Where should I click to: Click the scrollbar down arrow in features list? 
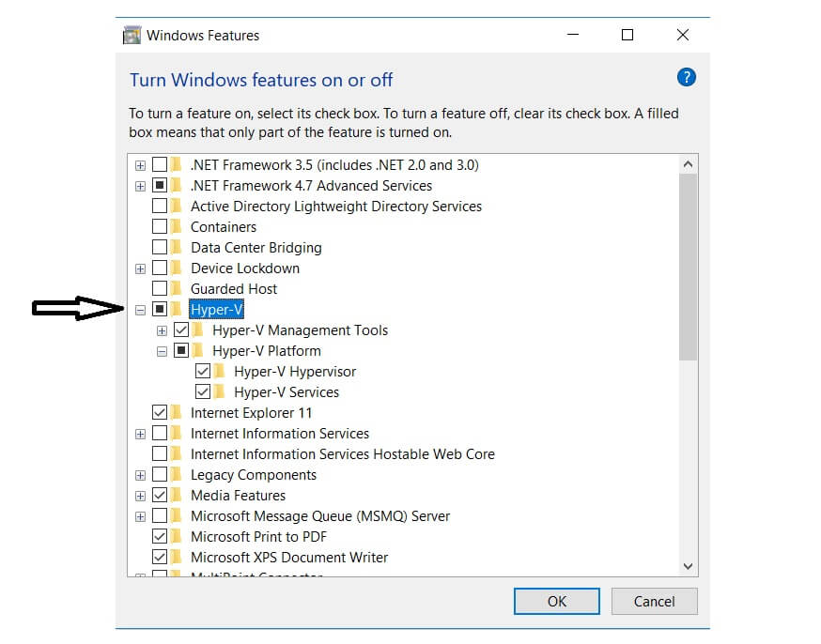(x=688, y=566)
